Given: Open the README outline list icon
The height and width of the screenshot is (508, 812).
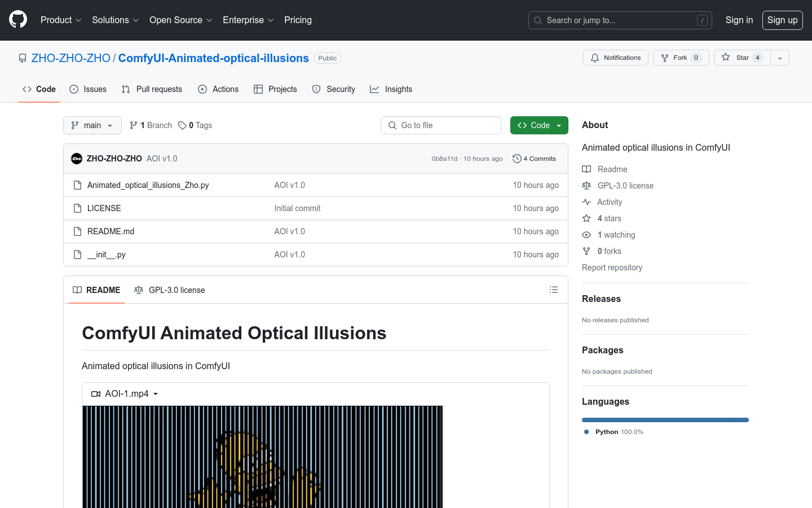Looking at the screenshot, I should (x=553, y=290).
